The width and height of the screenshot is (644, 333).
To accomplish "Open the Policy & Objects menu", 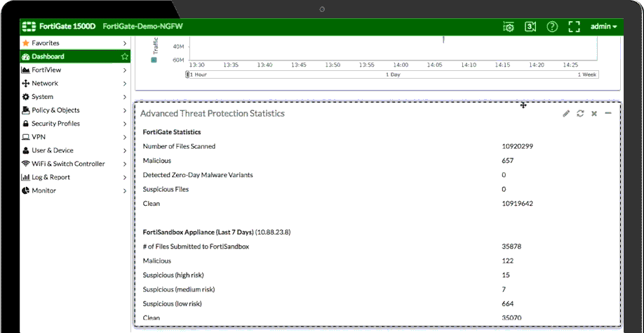I will click(x=75, y=110).
